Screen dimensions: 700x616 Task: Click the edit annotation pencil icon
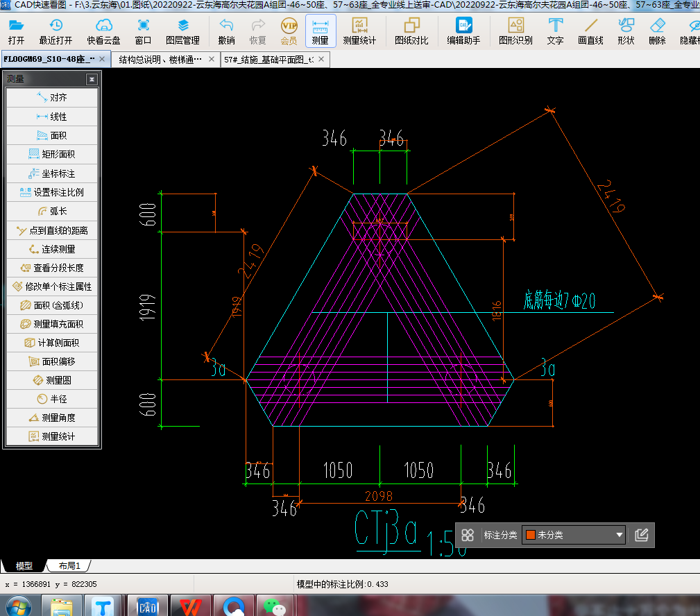[642, 535]
